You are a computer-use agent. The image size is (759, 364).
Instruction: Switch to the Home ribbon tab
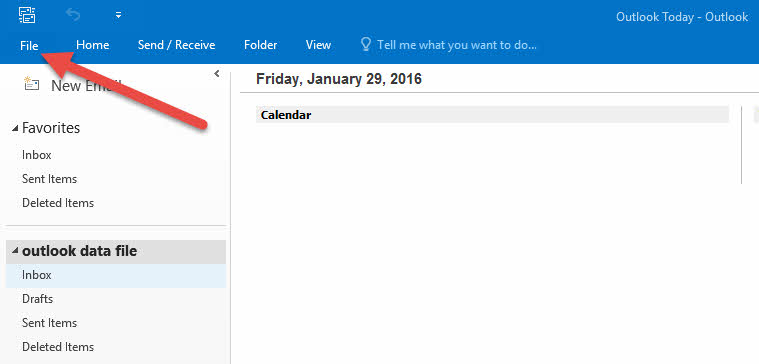tap(92, 46)
